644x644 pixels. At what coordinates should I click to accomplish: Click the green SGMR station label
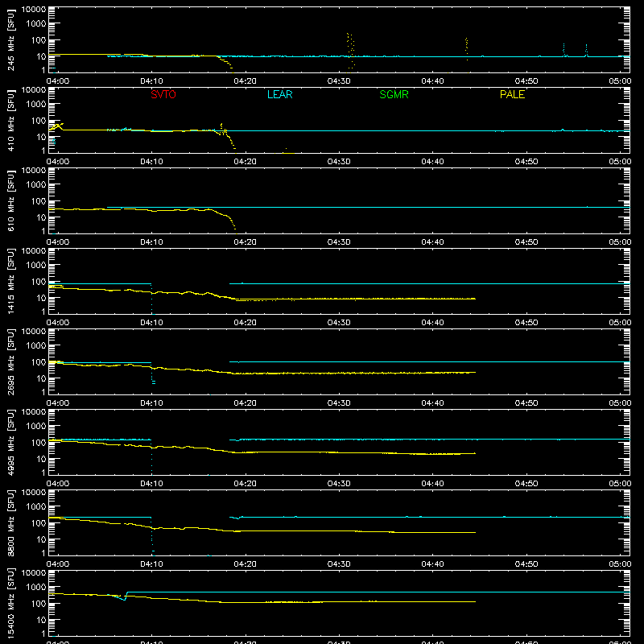(394, 94)
